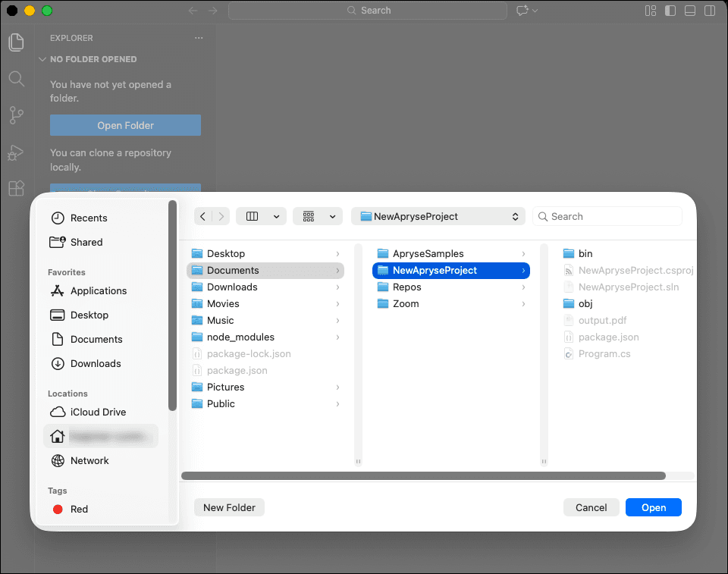Select Applications in the Favorites sidebar

tap(98, 290)
